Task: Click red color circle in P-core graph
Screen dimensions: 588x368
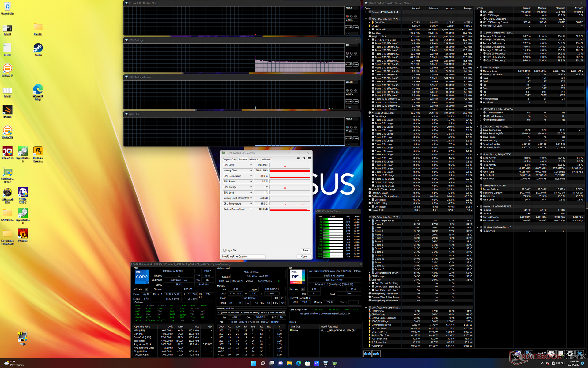Action: (x=347, y=16)
